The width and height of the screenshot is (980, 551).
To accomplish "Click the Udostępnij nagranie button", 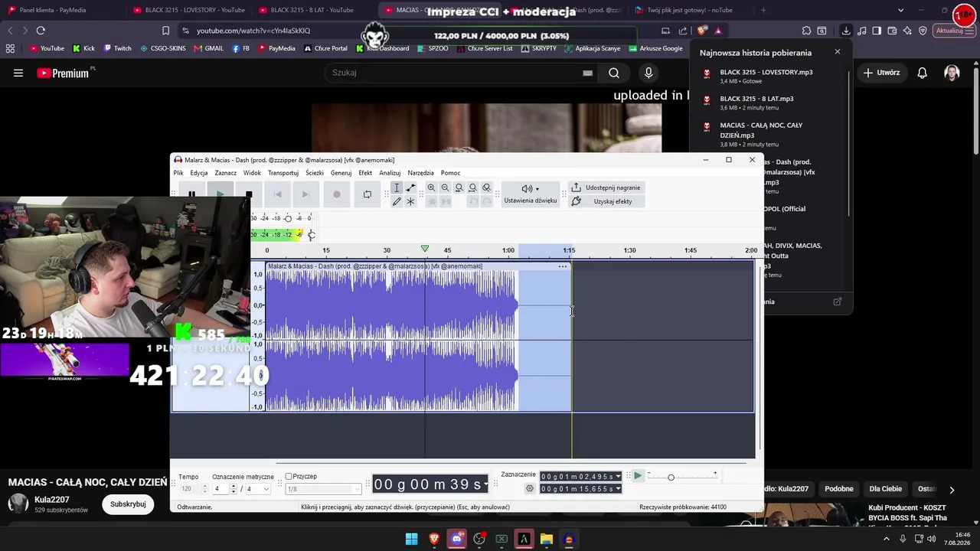I will pos(606,187).
